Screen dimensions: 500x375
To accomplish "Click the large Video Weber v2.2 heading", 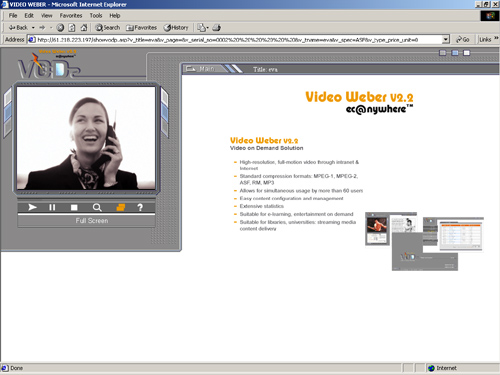I will pos(359,97).
